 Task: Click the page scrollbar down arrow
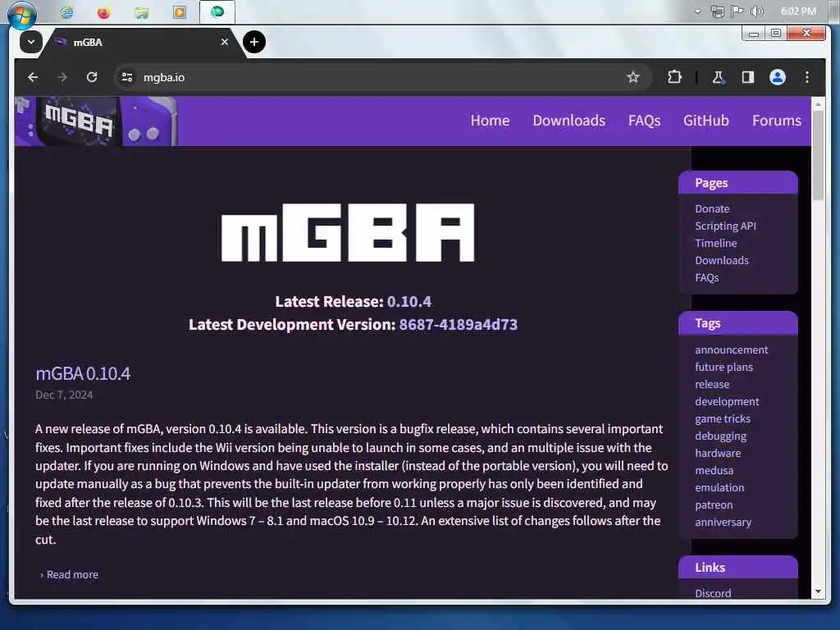point(818,591)
